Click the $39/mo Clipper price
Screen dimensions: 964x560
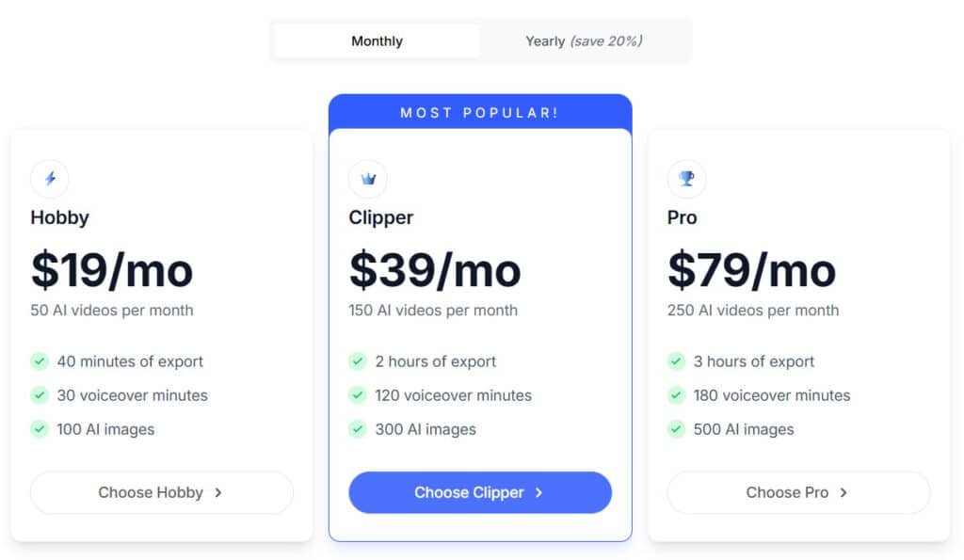click(435, 270)
